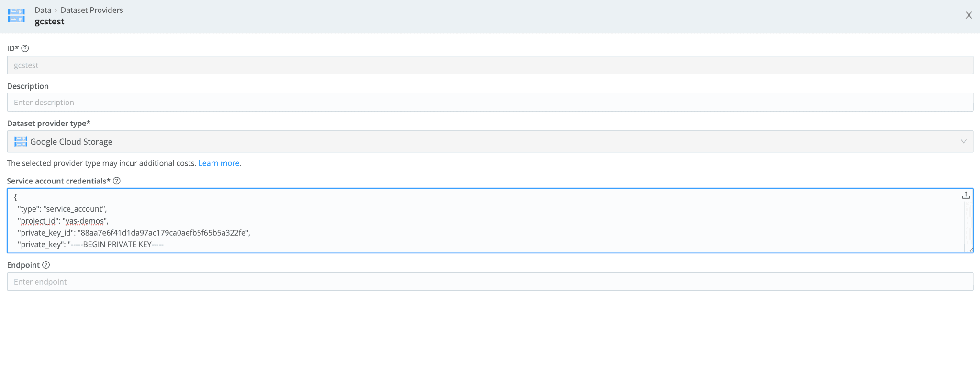
Task: Click the project_id line in credentials
Action: pos(63,221)
